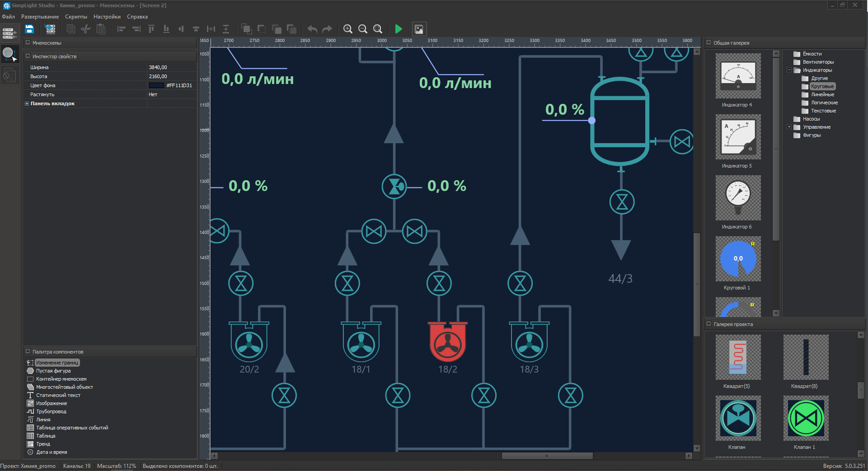Click the Undo arrow icon
Screen dimensions: 868x471
click(312, 29)
